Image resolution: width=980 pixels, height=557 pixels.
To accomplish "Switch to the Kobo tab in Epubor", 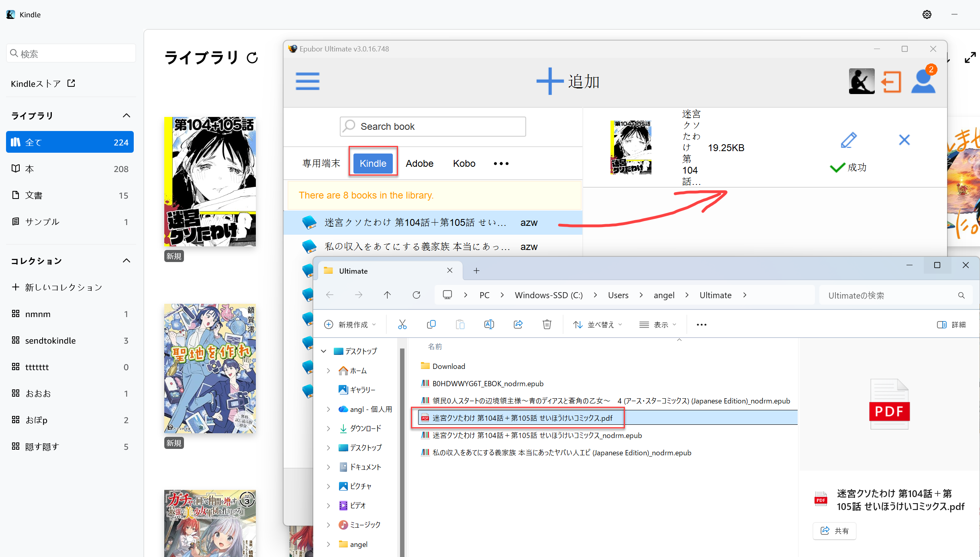I will (464, 164).
